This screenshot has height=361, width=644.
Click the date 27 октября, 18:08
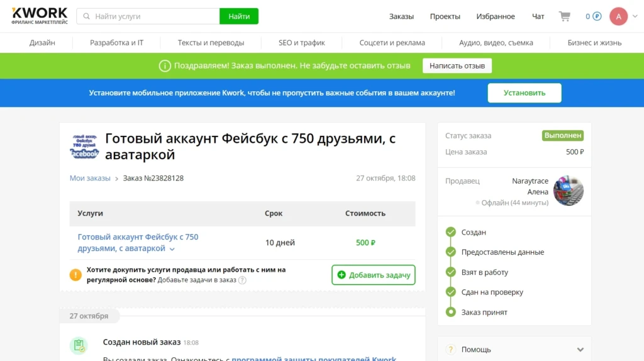coord(386,178)
